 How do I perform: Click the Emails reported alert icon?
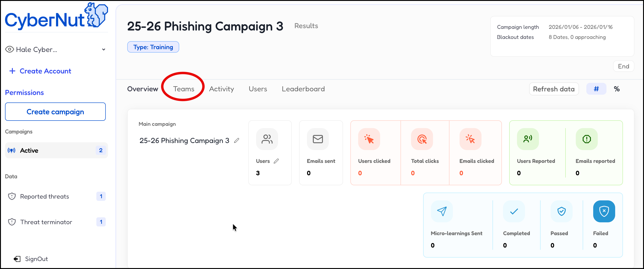(586, 139)
